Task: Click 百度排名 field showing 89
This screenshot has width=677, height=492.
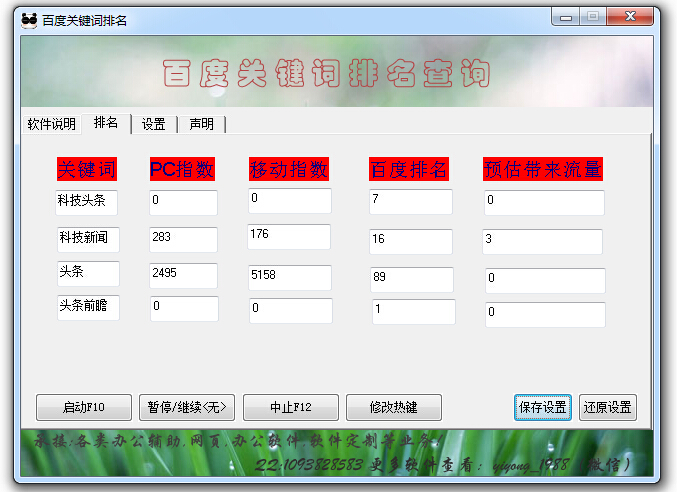Action: [412, 280]
